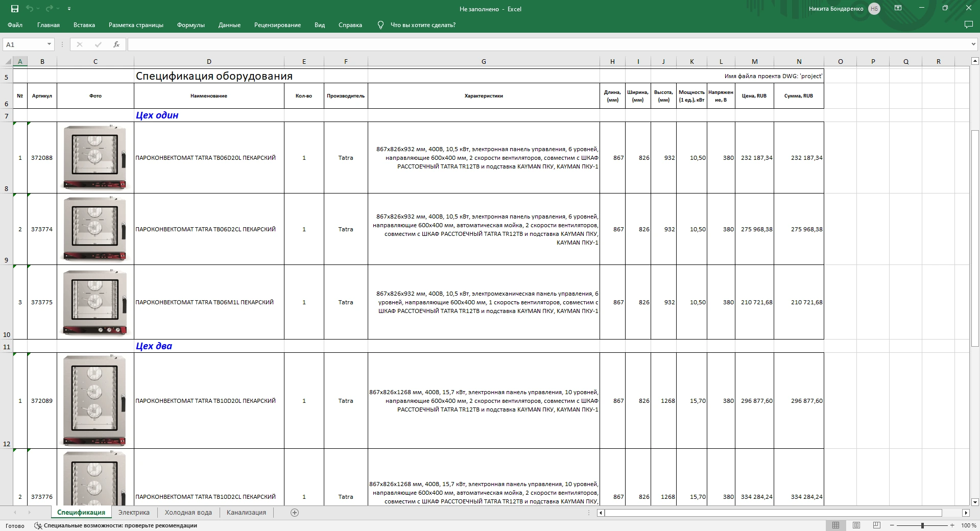This screenshot has width=980, height=531.
Task: Click horizontal scrollbar left arrow
Action: point(601,513)
